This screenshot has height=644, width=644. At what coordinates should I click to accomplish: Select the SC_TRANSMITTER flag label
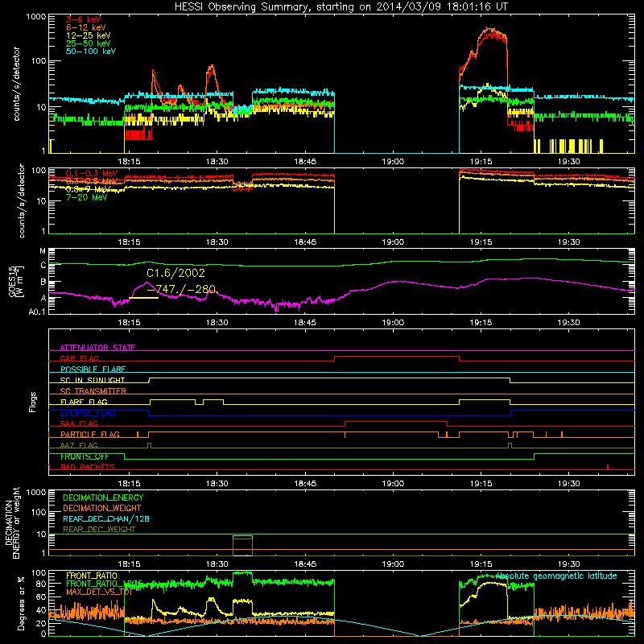click(93, 390)
